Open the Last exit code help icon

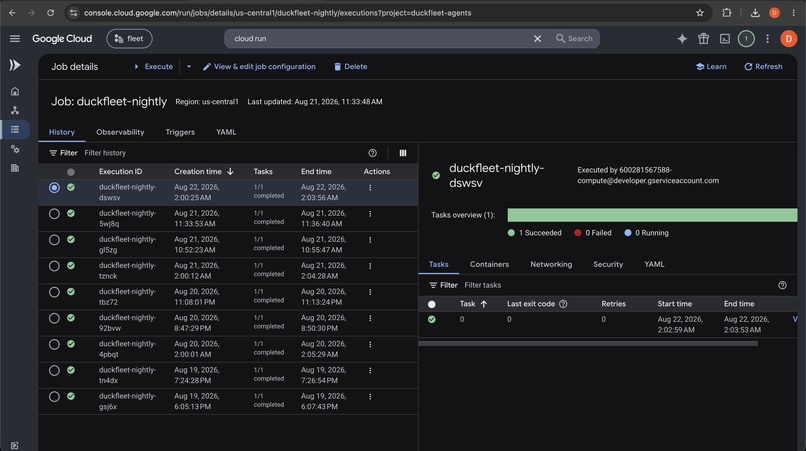coord(563,304)
